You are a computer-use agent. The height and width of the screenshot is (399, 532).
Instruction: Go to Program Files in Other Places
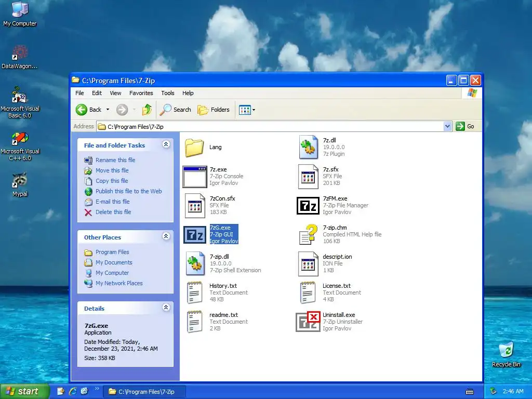tap(112, 252)
